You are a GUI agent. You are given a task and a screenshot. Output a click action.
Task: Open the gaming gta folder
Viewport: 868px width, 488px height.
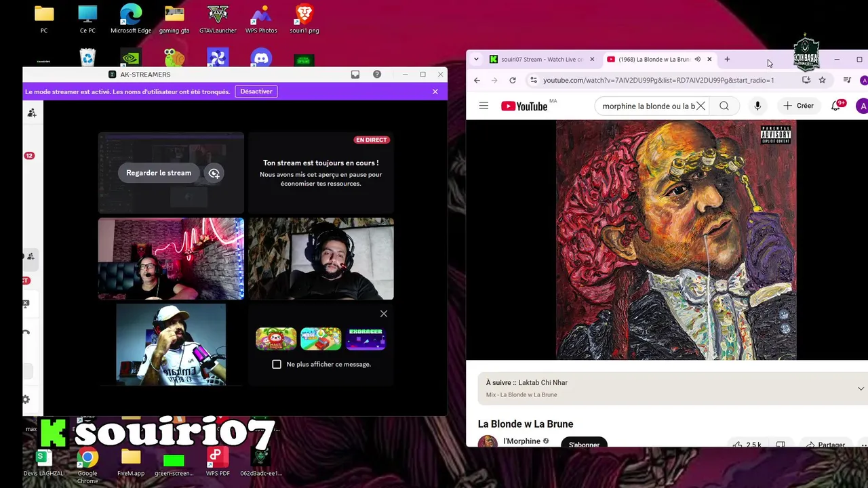pos(174,18)
